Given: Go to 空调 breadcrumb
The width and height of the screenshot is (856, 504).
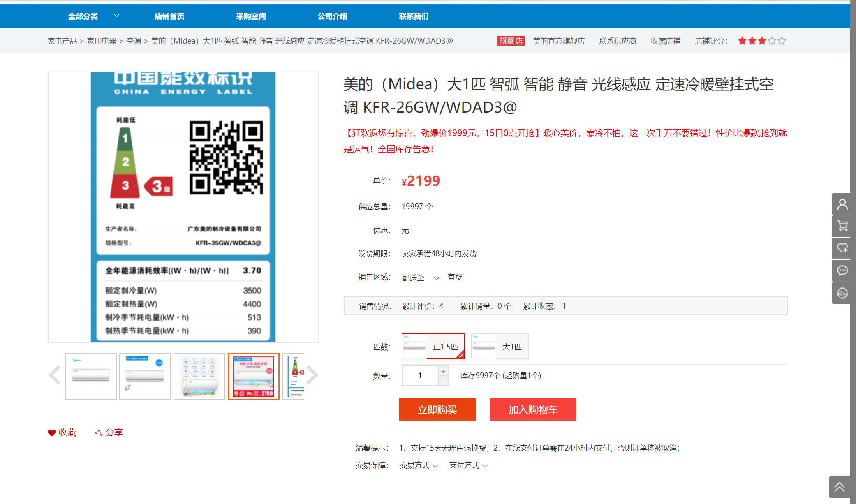Looking at the screenshot, I should point(134,41).
